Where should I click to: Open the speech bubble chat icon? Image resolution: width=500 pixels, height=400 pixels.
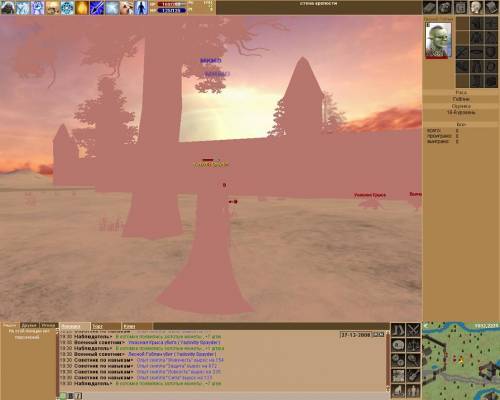[x=398, y=345]
